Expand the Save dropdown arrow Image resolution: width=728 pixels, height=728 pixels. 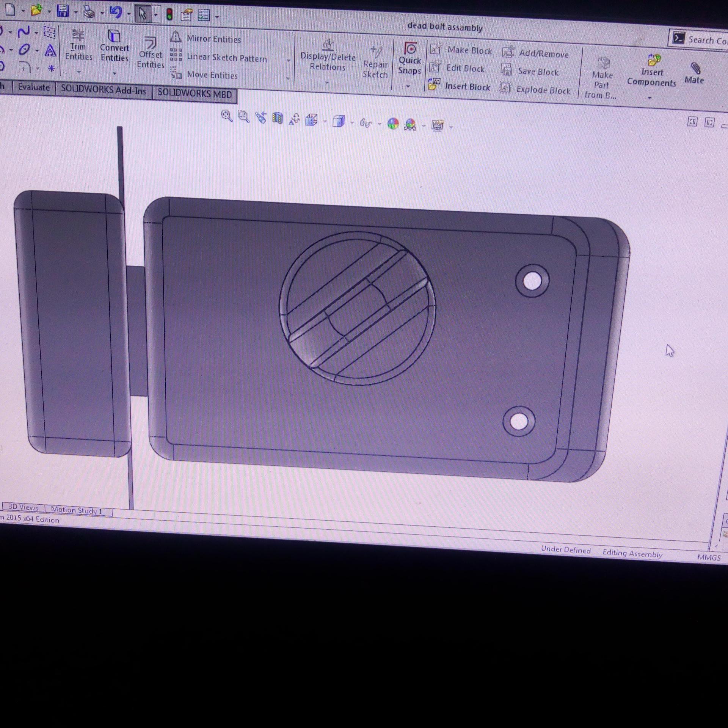click(76, 13)
